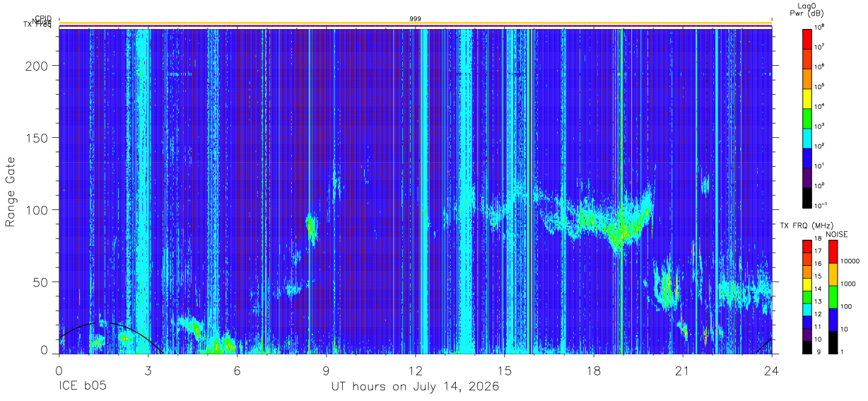Click the green segment of Lag0 Pwr colorbar
The height and width of the screenshot is (401, 868).
pos(807,118)
